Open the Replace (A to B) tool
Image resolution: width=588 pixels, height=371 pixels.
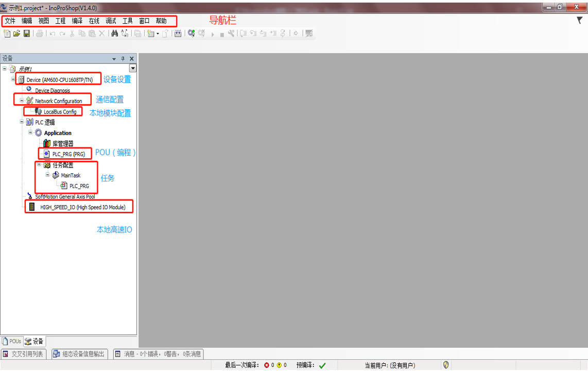pyautogui.click(x=125, y=33)
